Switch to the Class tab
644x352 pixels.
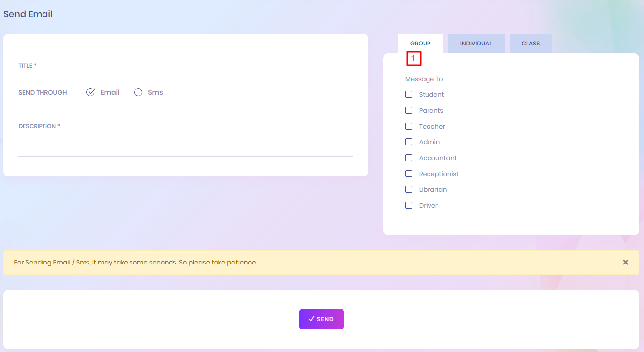[530, 44]
